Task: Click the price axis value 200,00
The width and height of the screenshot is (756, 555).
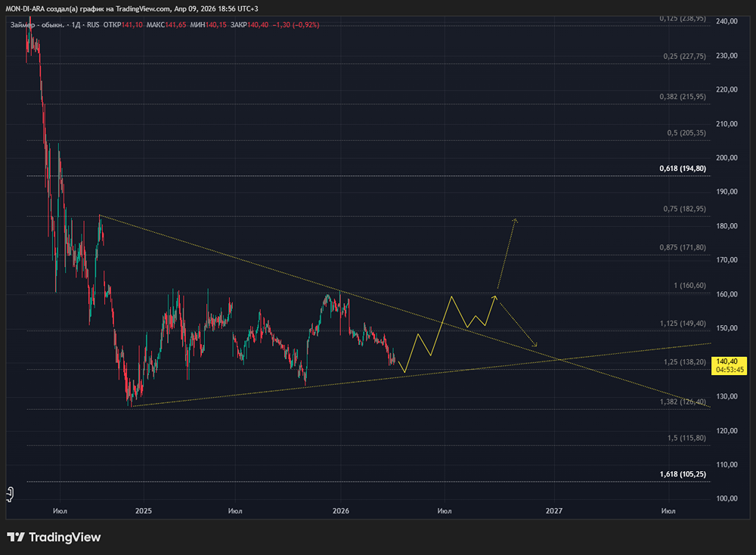Action: (x=727, y=158)
